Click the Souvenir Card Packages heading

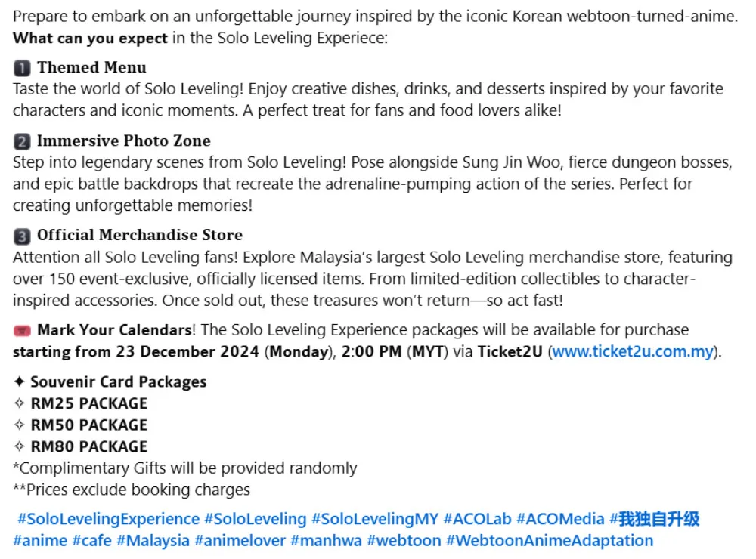[118, 382]
